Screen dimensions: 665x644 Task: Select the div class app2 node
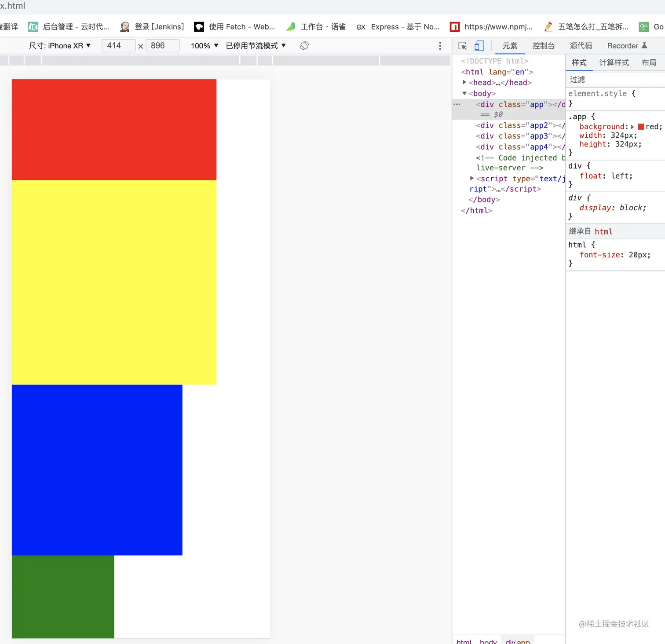(x=520, y=125)
